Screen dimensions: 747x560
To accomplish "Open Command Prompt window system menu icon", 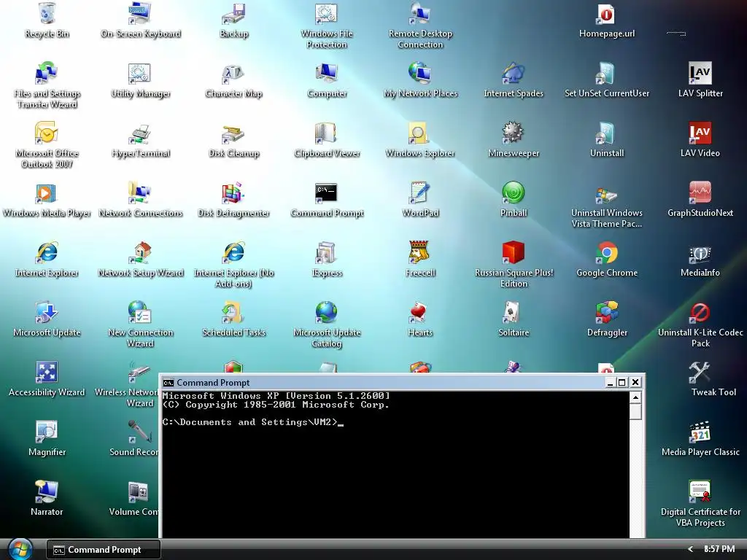I will 169,382.
